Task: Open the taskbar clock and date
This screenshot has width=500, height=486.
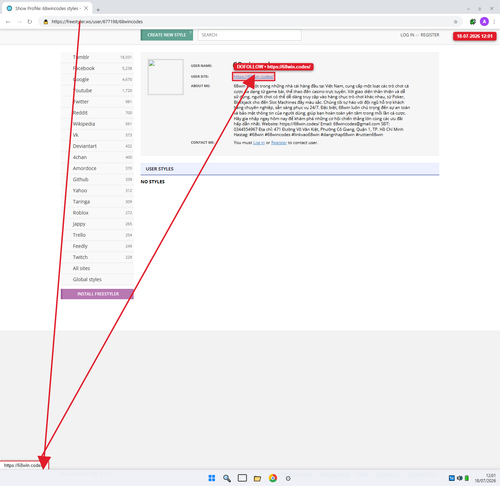Action: tap(485, 478)
